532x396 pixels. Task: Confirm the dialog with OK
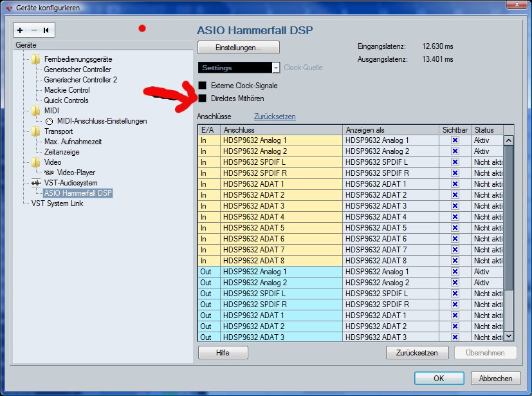(439, 379)
